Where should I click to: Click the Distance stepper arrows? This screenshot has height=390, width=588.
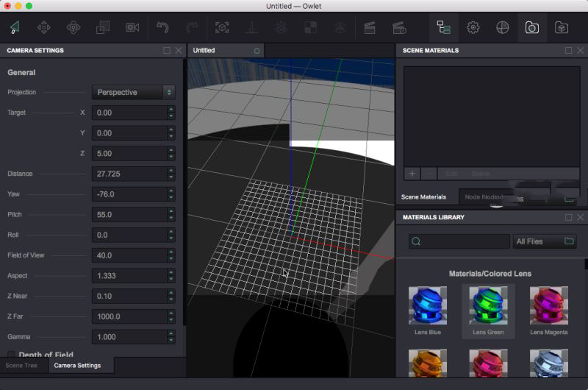click(x=171, y=174)
